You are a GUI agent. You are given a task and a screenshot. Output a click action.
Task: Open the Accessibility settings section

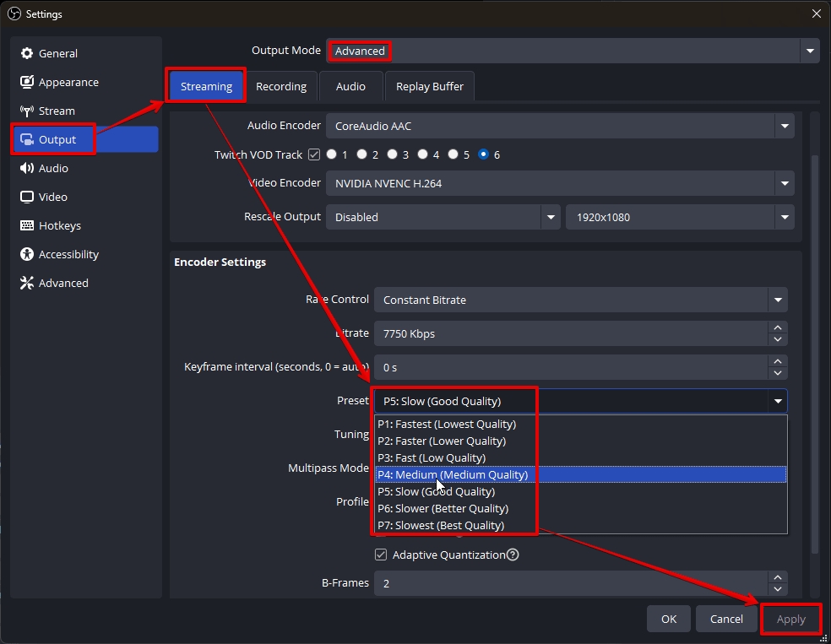tap(84, 254)
